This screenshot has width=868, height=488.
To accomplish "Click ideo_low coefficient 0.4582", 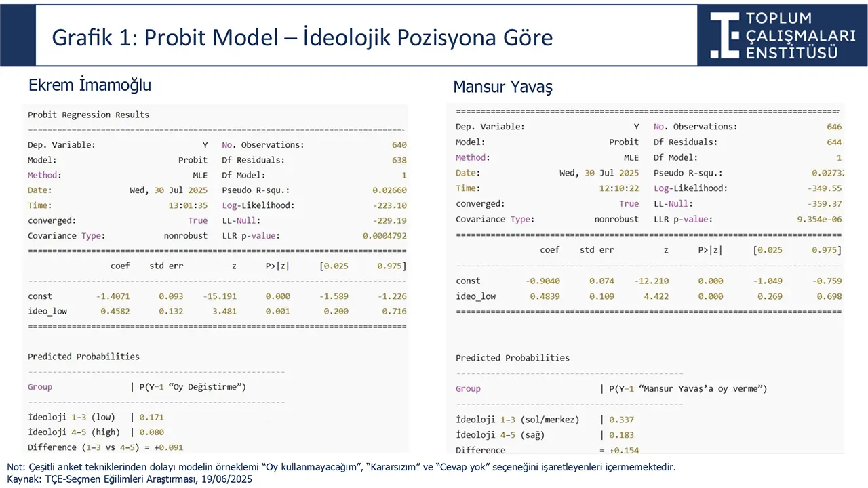I will point(115,312).
